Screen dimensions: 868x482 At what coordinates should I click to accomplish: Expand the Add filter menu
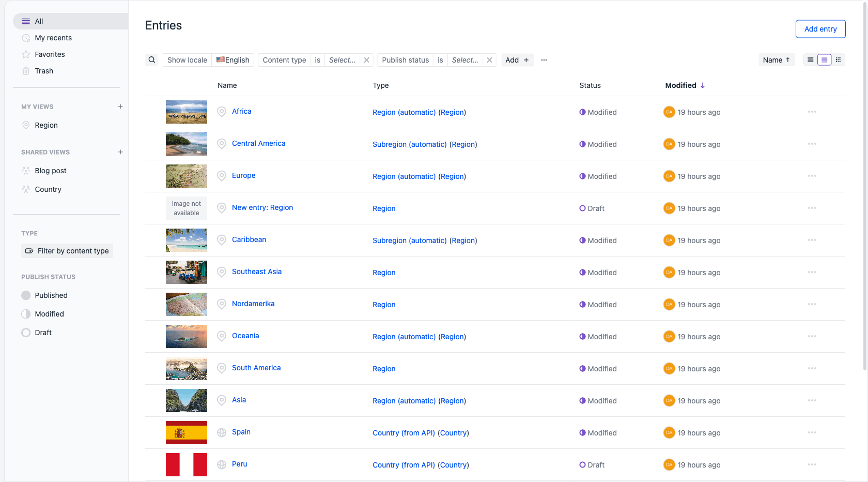click(x=517, y=60)
